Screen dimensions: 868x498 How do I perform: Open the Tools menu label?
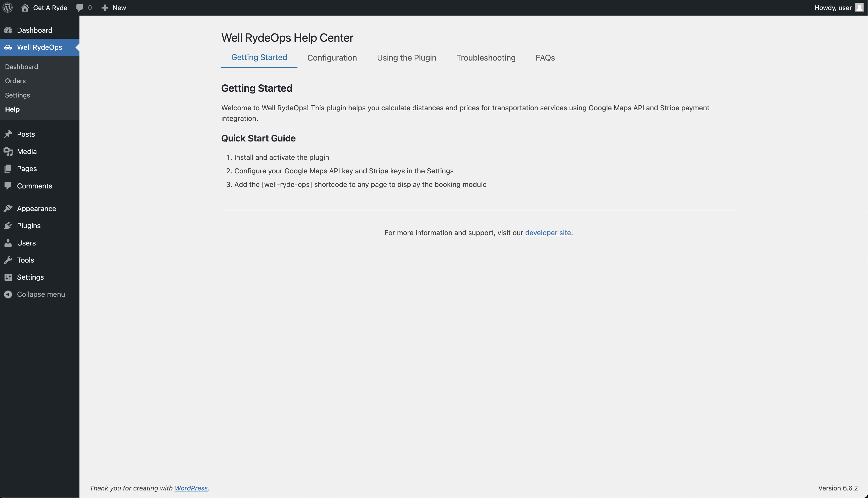(x=26, y=260)
